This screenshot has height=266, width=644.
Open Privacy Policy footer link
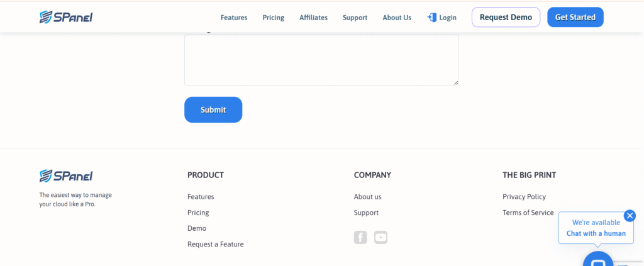(524, 197)
